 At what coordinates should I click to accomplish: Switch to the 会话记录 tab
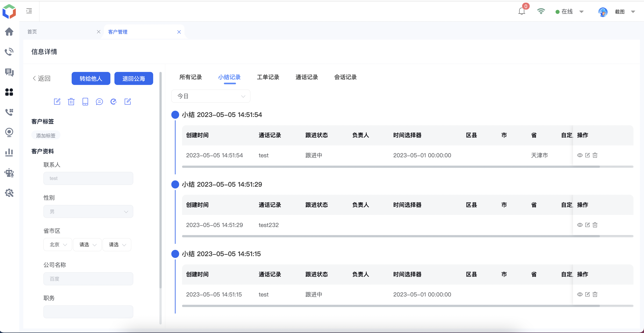pos(346,77)
